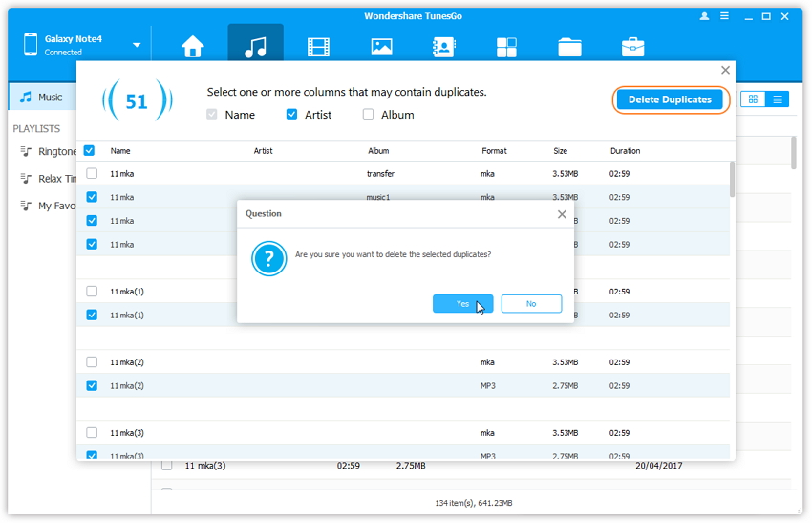Open the Files explorer folder icon
The height and width of the screenshot is (523, 812).
[x=569, y=46]
